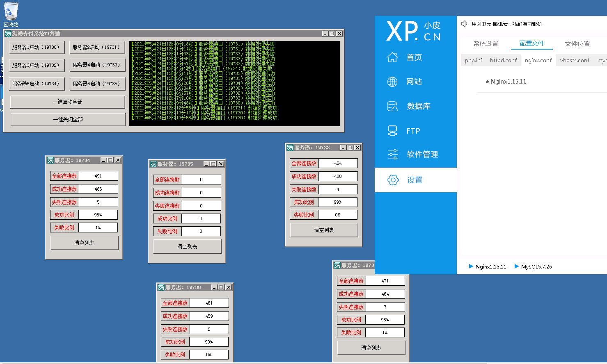This screenshot has width=607, height=364.
Task: Click title bar icon of 服务器 19730 window
Action: (x=161, y=287)
